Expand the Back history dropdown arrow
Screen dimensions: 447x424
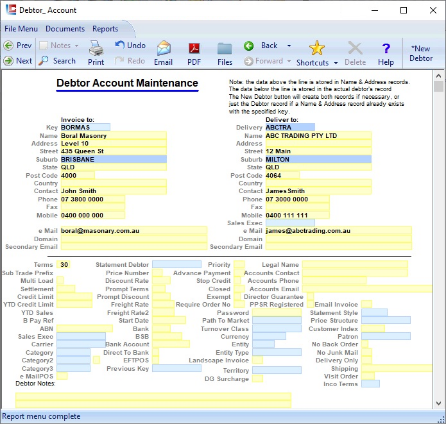(x=289, y=46)
